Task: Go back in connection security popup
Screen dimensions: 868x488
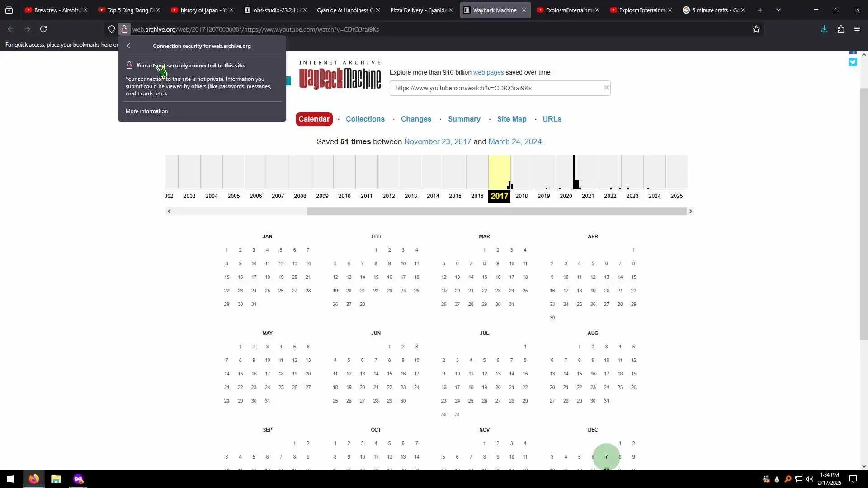Action: pos(129,46)
